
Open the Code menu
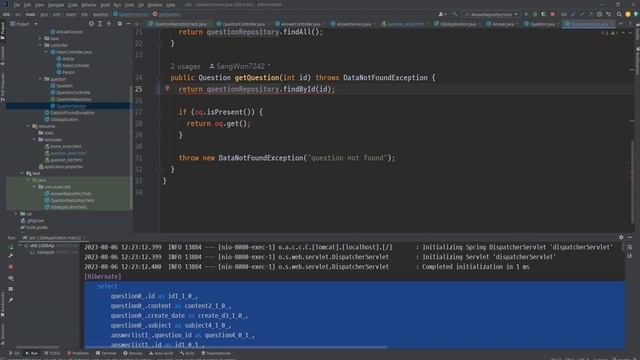click(72, 5)
